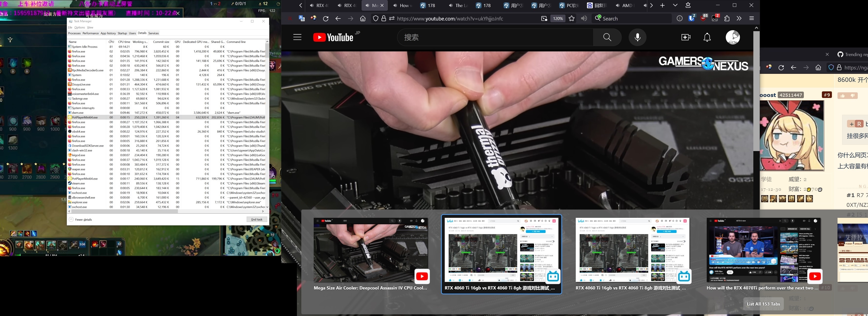The image size is (868, 316).
Task: Open the Firefox application hamburger menu
Action: pyautogui.click(x=751, y=18)
